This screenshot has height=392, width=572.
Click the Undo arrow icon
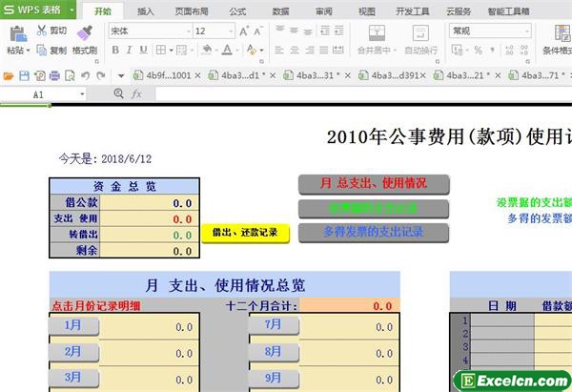click(87, 74)
